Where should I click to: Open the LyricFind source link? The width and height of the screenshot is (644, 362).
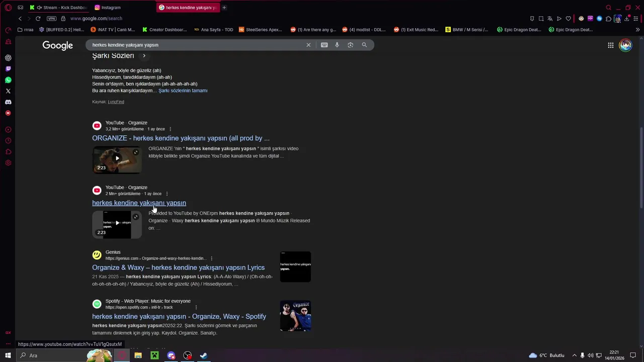pos(116,102)
